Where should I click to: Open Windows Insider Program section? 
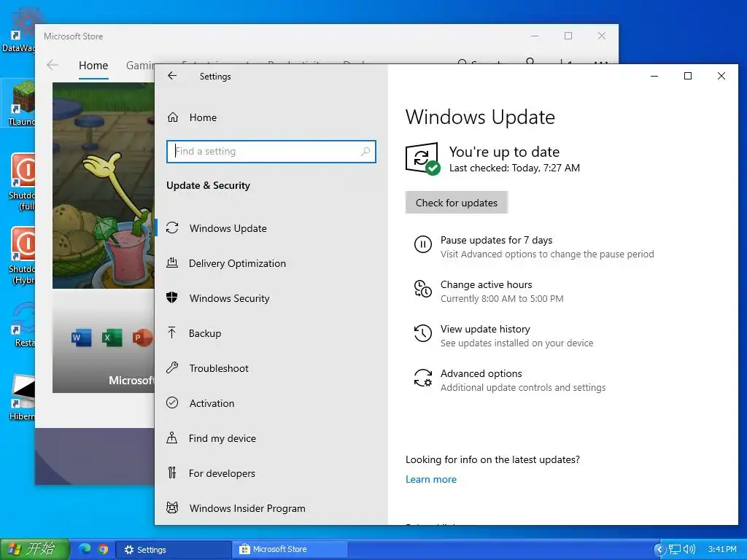[247, 508]
